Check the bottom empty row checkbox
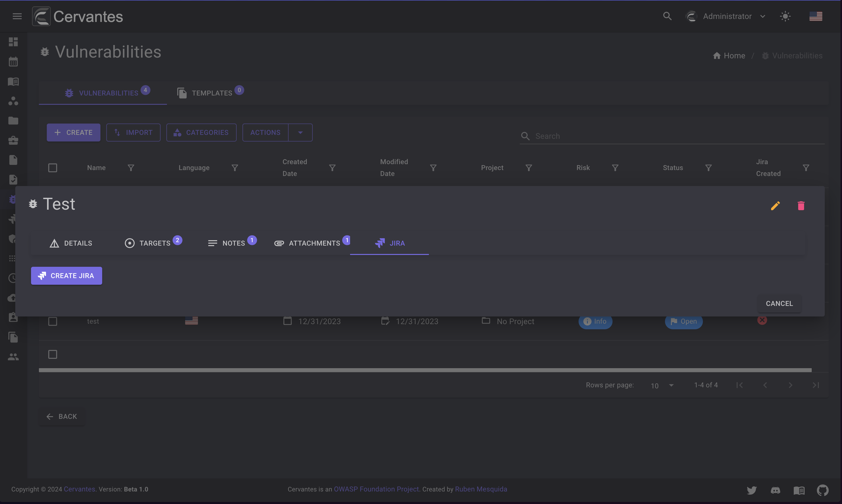Screen dimensions: 842x504 pos(53,354)
